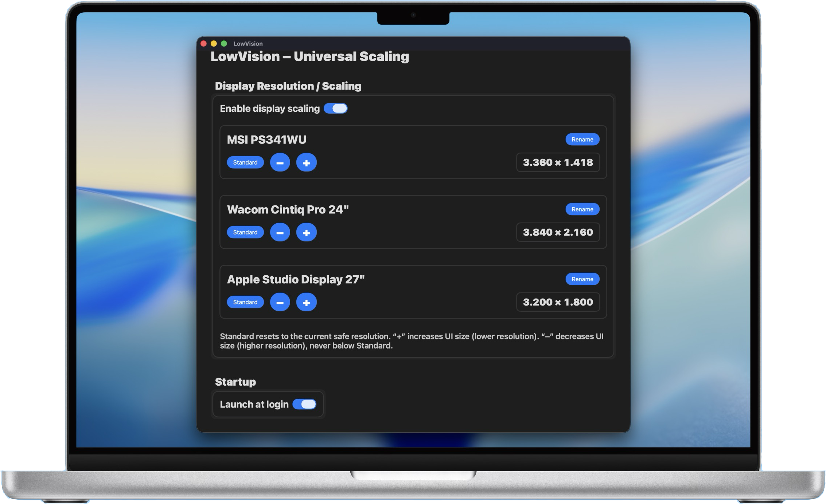Image resolution: width=826 pixels, height=504 pixels.
Task: Increase UI size for Wacom Cintiq Pro
Action: (306, 232)
